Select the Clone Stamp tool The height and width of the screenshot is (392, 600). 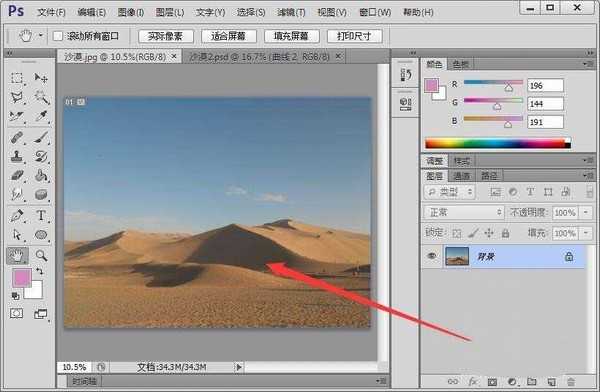(16, 157)
